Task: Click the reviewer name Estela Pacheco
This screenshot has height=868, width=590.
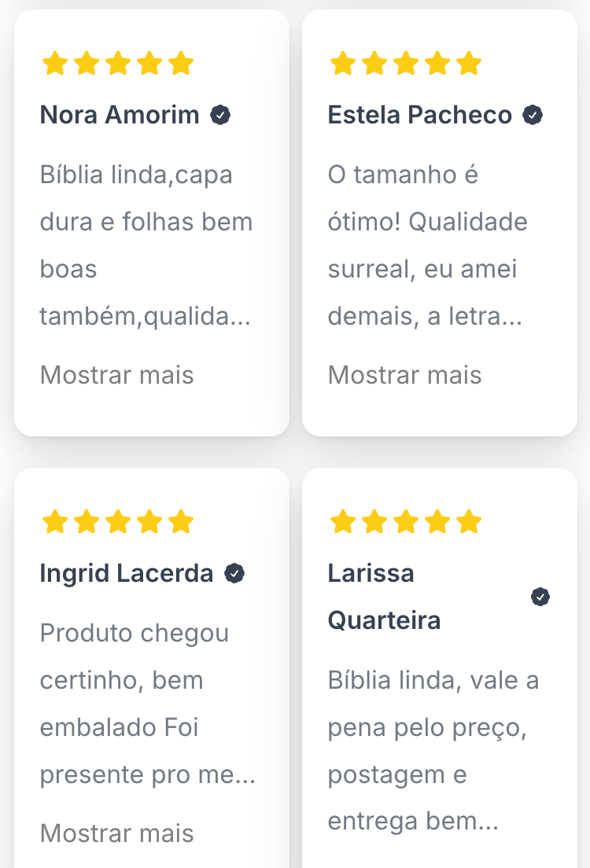Action: [419, 116]
